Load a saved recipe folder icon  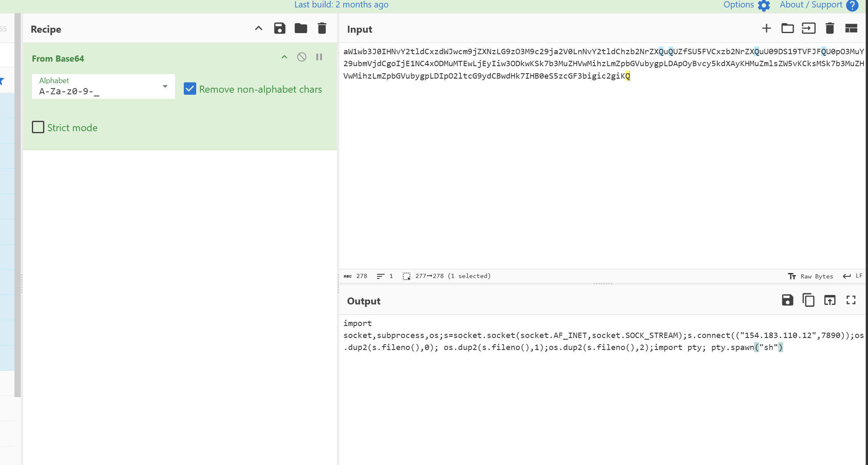[x=301, y=29]
